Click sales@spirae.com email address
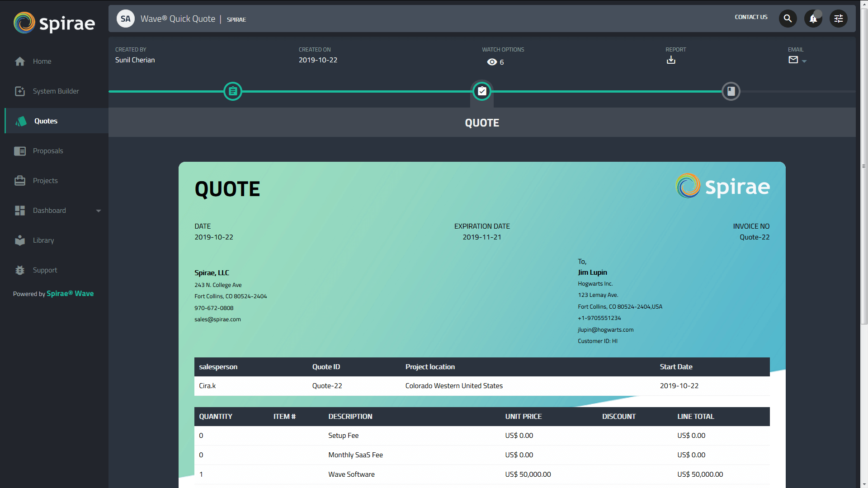Image resolution: width=868 pixels, height=488 pixels. [217, 319]
